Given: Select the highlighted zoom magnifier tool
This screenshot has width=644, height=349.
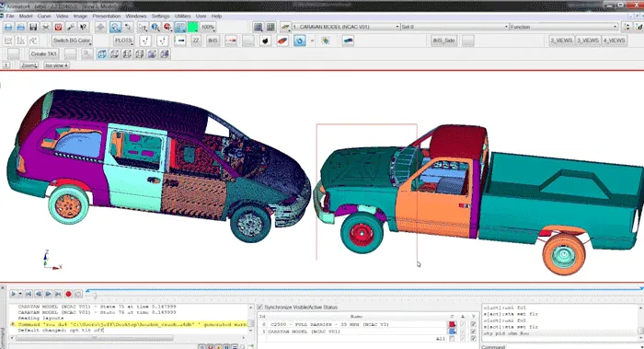Looking at the screenshot, I should [x=115, y=27].
